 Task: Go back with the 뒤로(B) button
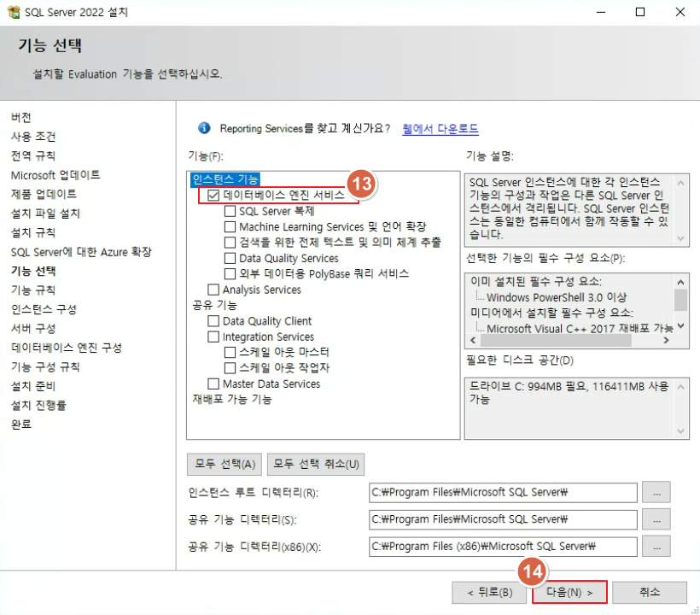point(489,592)
